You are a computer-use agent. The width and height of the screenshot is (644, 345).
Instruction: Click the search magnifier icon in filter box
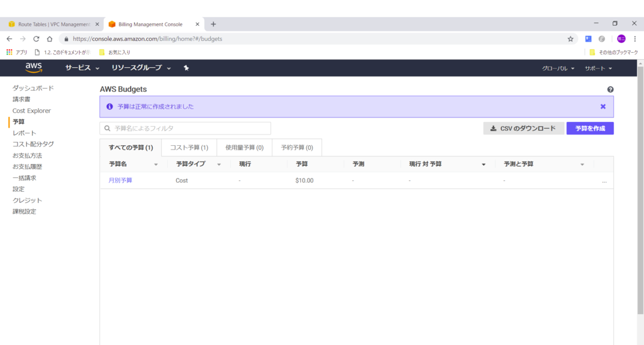click(107, 128)
